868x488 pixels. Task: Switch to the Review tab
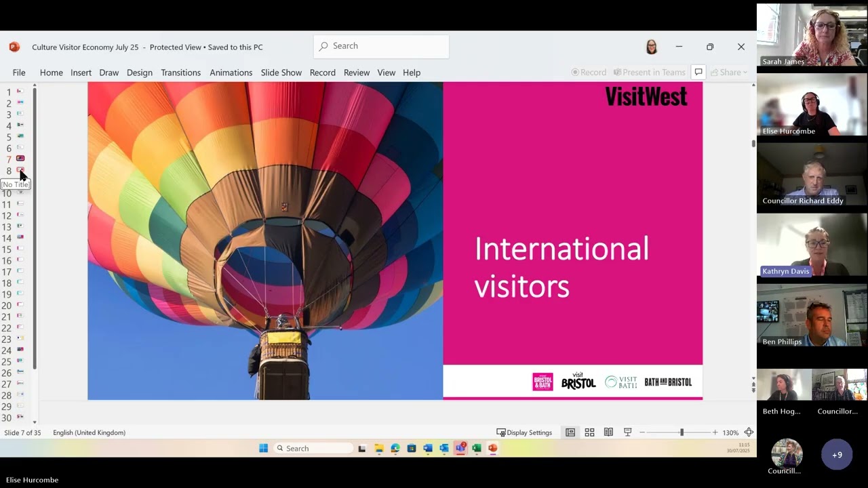[x=356, y=73]
